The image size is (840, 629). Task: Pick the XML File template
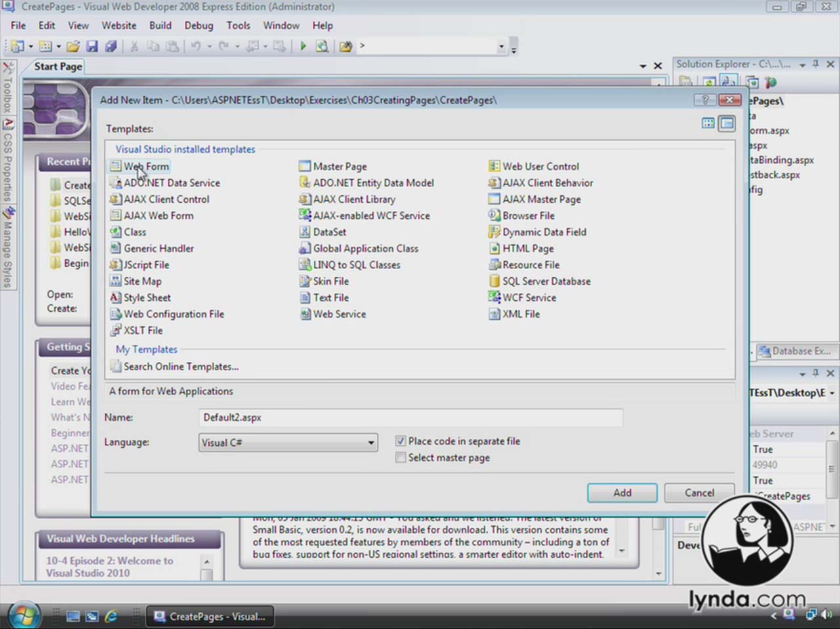pyautogui.click(x=514, y=314)
